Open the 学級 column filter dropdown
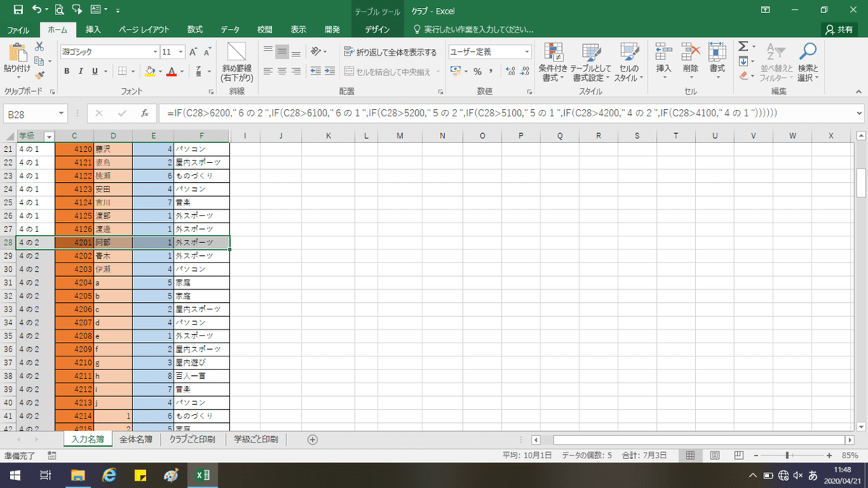The height and width of the screenshot is (488, 868). (49, 136)
